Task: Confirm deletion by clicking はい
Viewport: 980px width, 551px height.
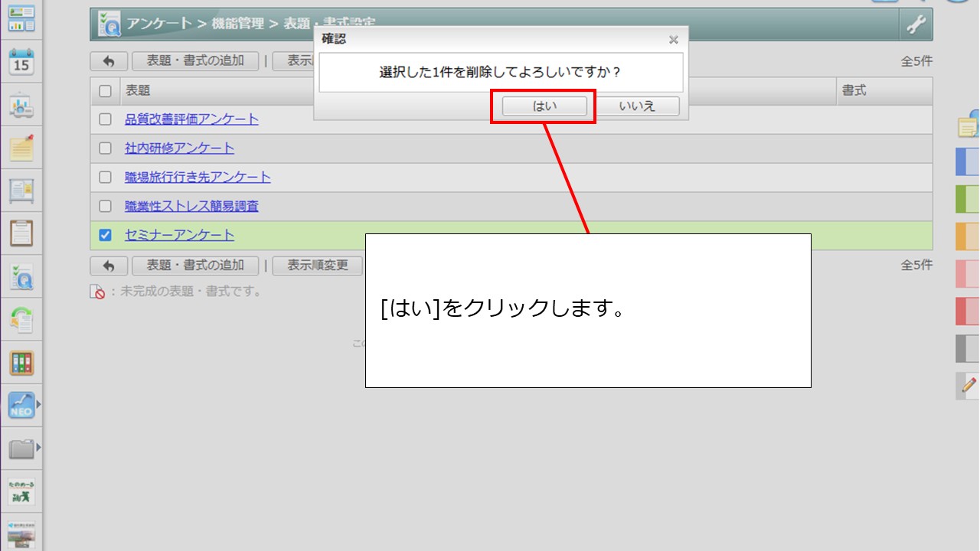Action: [544, 106]
